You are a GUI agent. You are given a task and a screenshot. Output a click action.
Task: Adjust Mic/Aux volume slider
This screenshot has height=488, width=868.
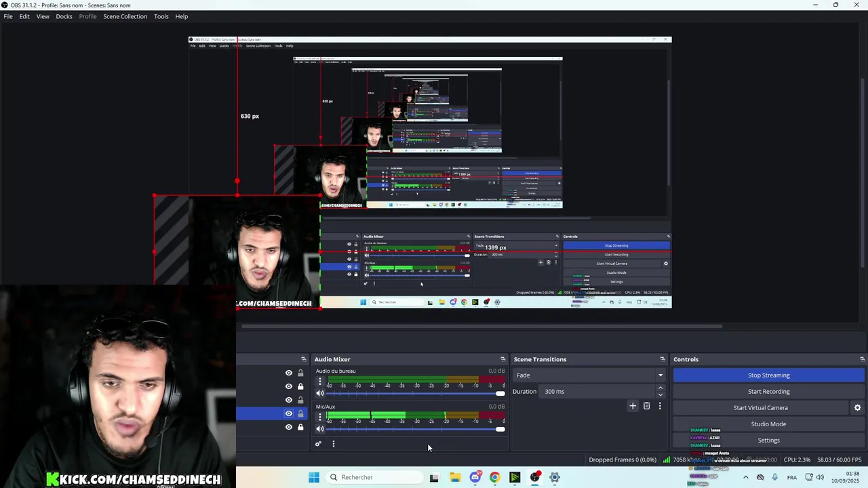point(415,428)
